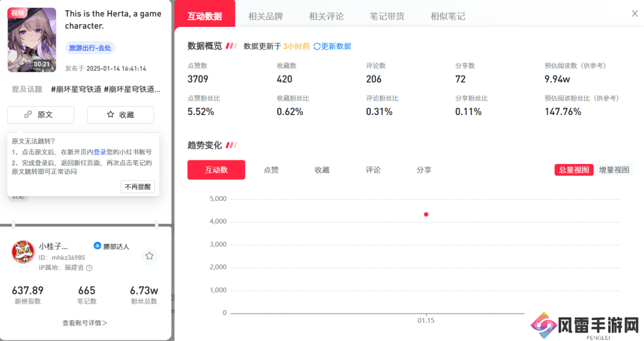The height and width of the screenshot is (341, 644).
Task: Select the 点赞 trend filter
Action: tap(271, 170)
